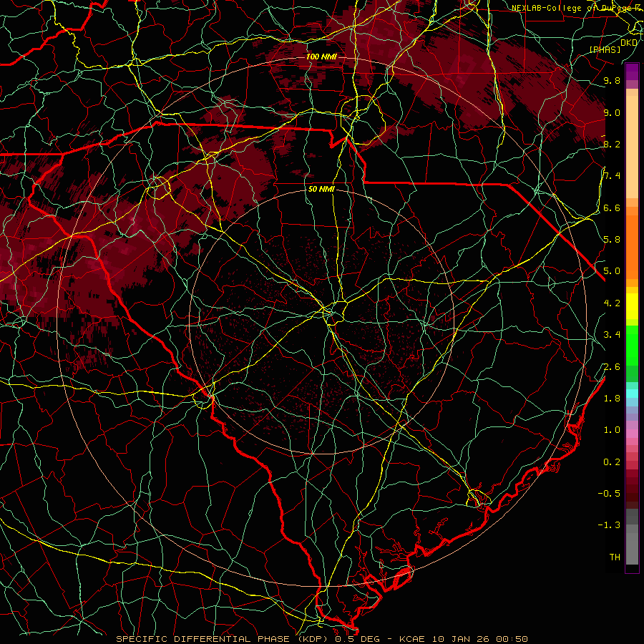Click the 1.8 value on the color scale
This screenshot has height=644, width=644.
612,399
